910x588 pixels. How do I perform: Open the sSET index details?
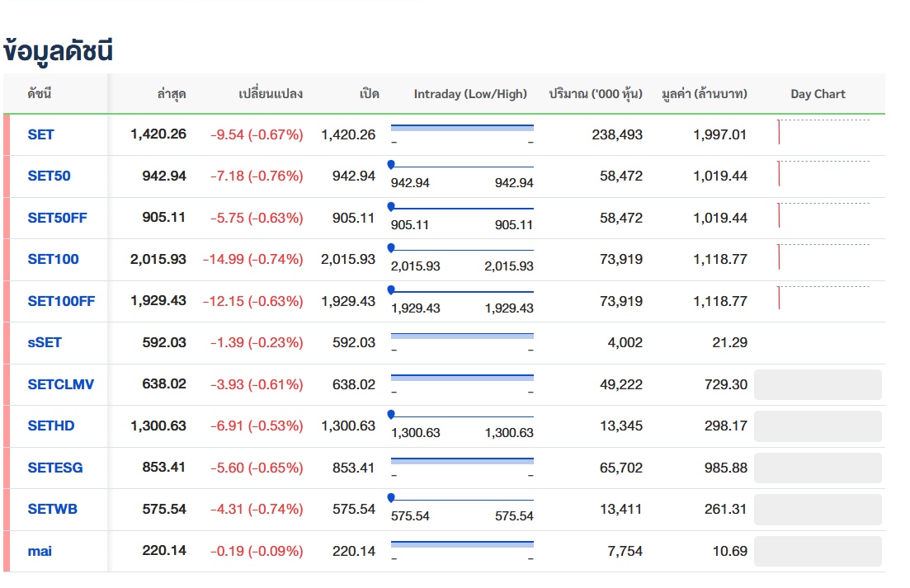pos(44,342)
